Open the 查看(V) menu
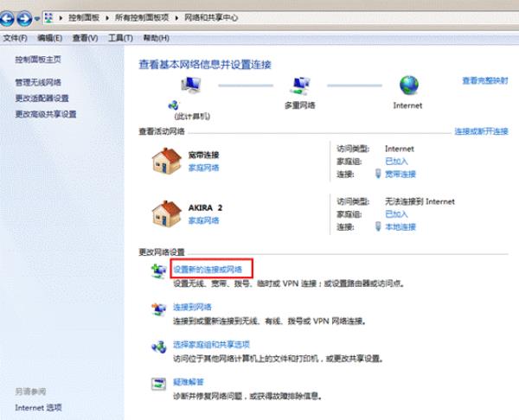 [x=85, y=38]
